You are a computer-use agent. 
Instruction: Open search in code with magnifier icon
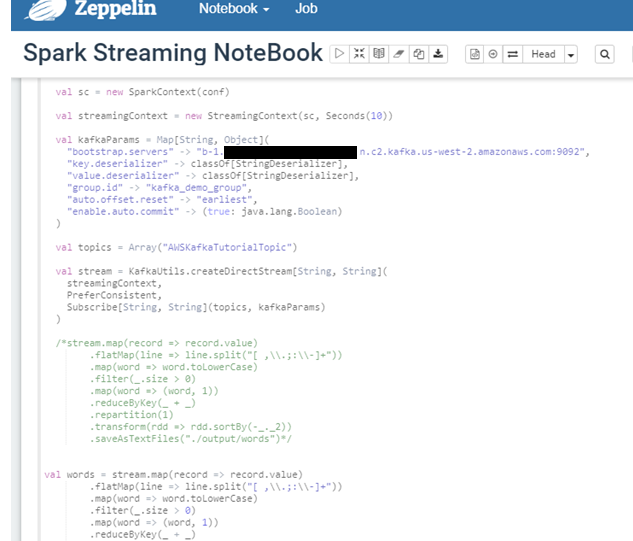coord(605,54)
